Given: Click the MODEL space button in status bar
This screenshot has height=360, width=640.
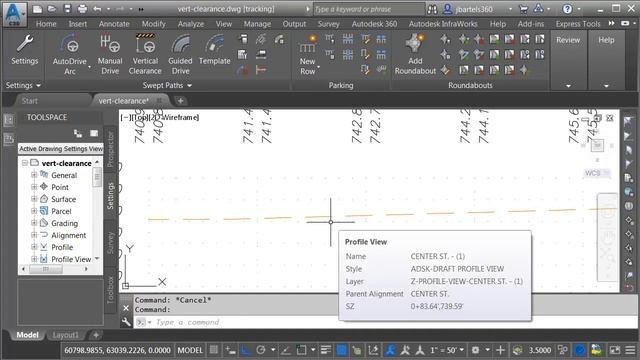Looking at the screenshot, I should 190,350.
